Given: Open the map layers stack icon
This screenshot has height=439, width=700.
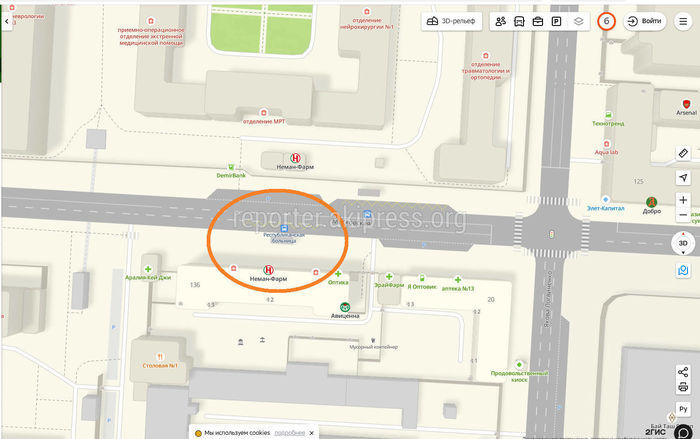Looking at the screenshot, I should (579, 21).
